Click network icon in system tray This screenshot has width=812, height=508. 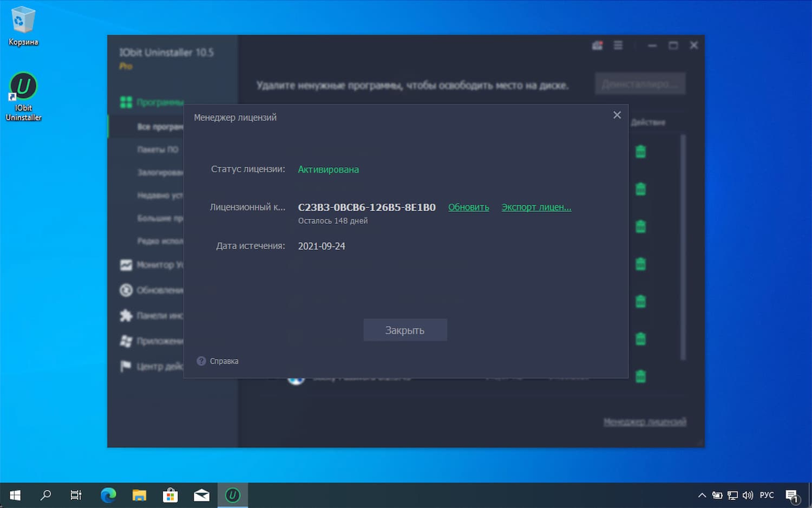[732, 495]
